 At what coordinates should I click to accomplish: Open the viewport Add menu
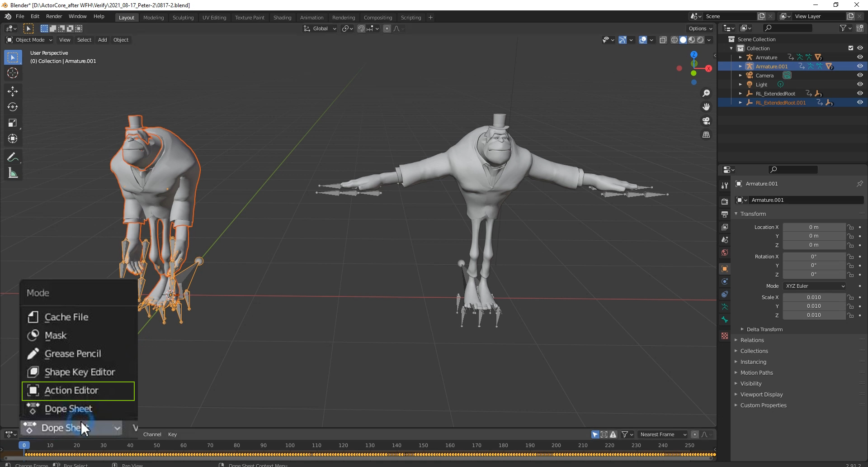(x=103, y=40)
